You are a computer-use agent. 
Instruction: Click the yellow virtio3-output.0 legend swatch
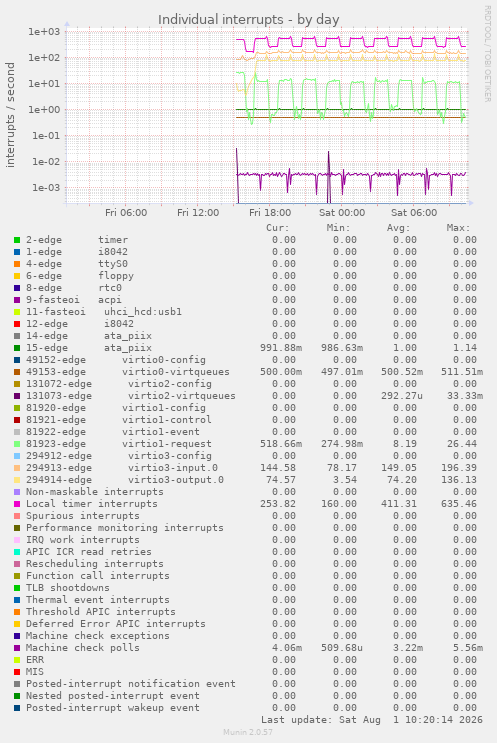17,480
